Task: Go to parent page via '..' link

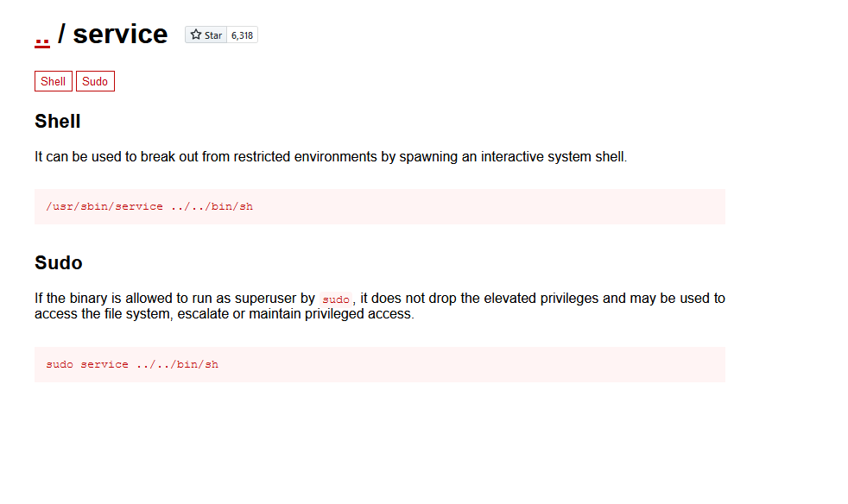Action: click(42, 35)
